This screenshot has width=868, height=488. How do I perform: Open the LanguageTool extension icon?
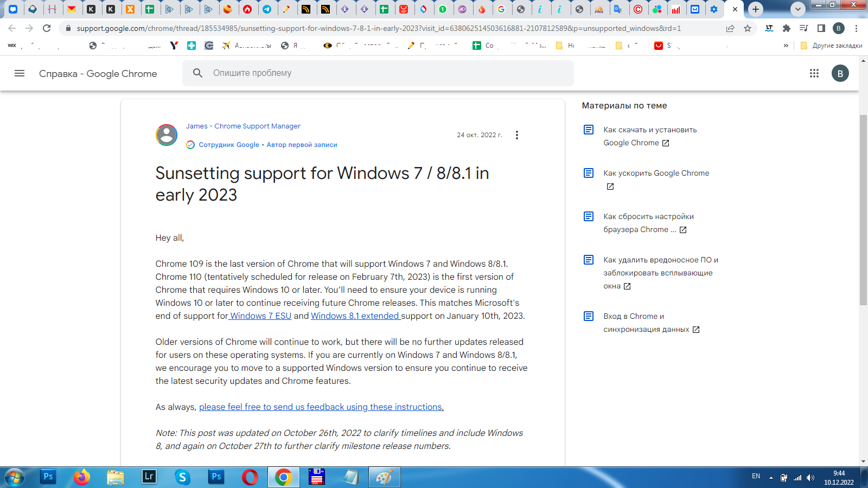pos(769,28)
